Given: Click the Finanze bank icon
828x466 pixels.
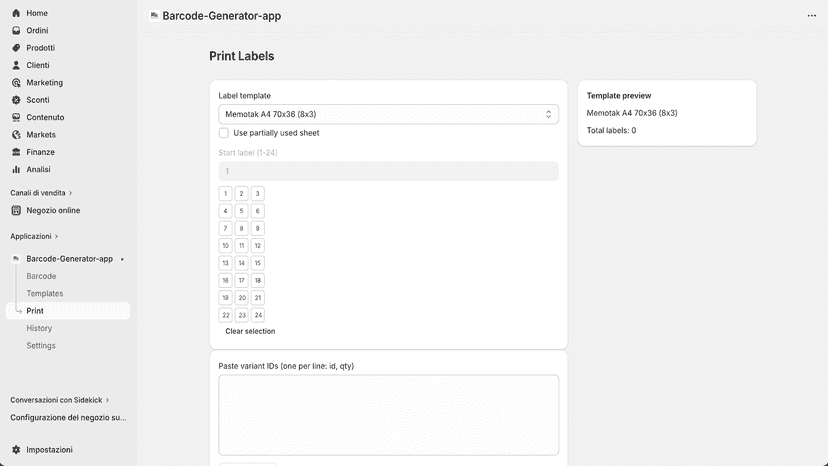Looking at the screenshot, I should [16, 152].
